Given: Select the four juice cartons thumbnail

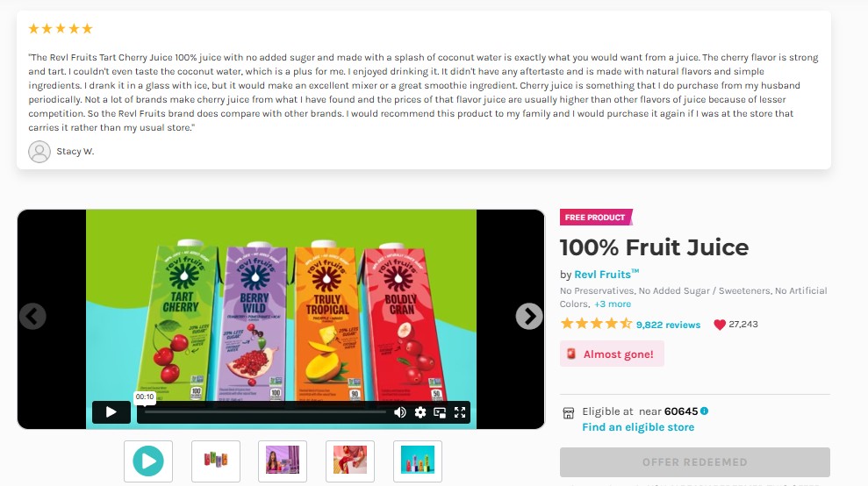Looking at the screenshot, I should coord(216,461).
